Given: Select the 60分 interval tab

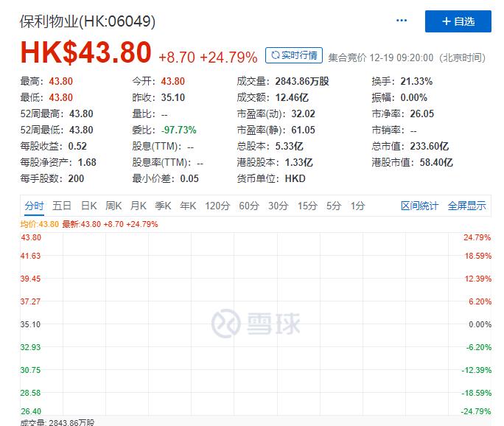Looking at the screenshot, I should coord(249,206).
